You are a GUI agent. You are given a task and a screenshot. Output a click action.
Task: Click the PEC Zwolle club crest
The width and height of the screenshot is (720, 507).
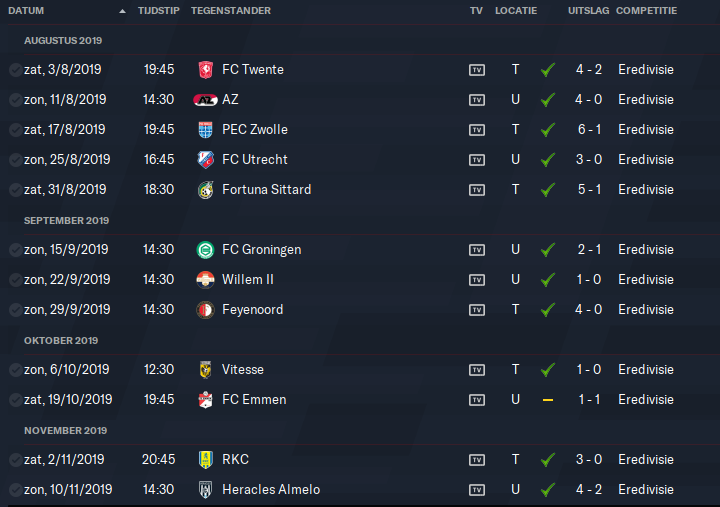pos(205,130)
